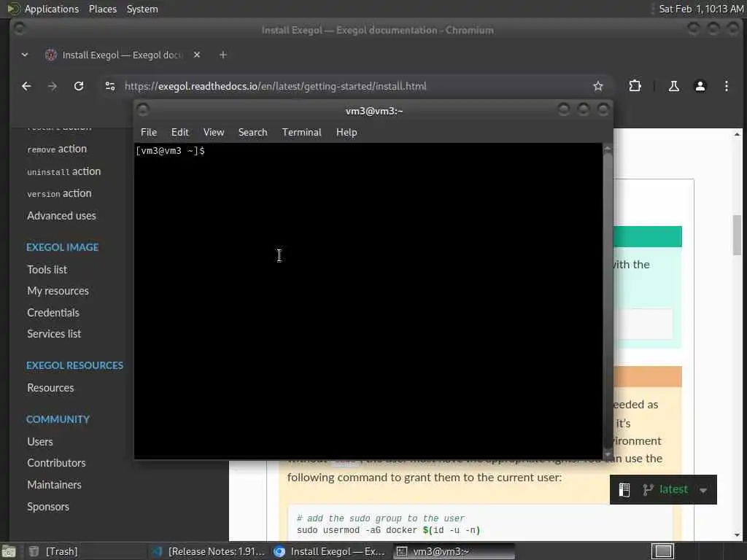This screenshot has height=560, width=747.
Task: Open the Chromium extensions puzzle icon
Action: pos(635,86)
